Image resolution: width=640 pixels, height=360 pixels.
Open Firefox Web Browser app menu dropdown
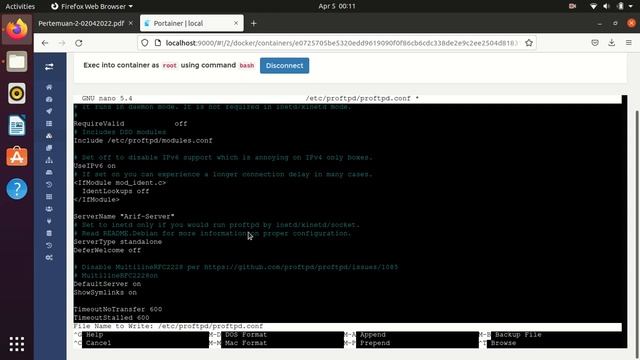tap(92, 7)
